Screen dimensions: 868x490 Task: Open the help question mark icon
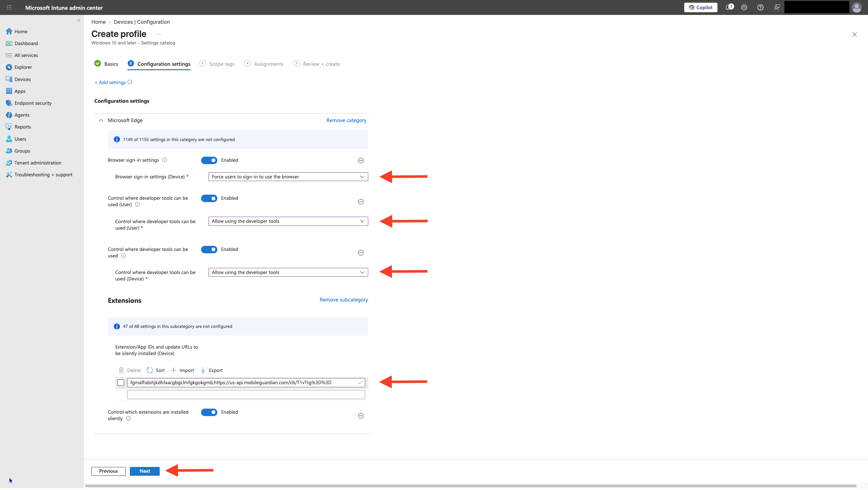[761, 7]
